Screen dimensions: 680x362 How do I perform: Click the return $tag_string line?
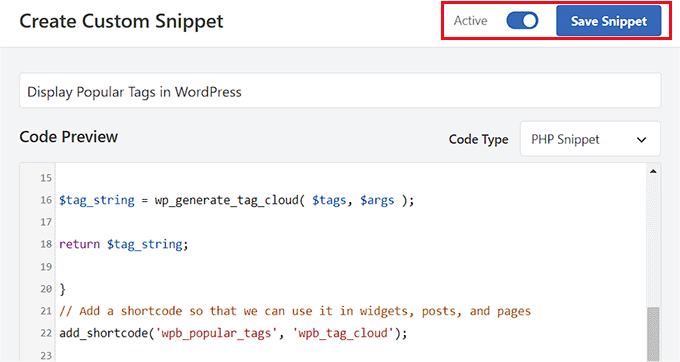(x=124, y=245)
